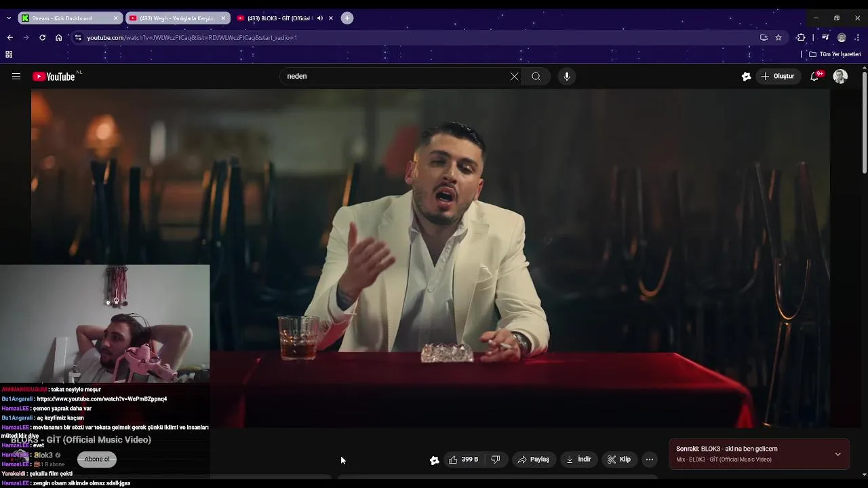This screenshot has width=868, height=488.
Task: Go to YouTube home via logo
Action: 54,77
